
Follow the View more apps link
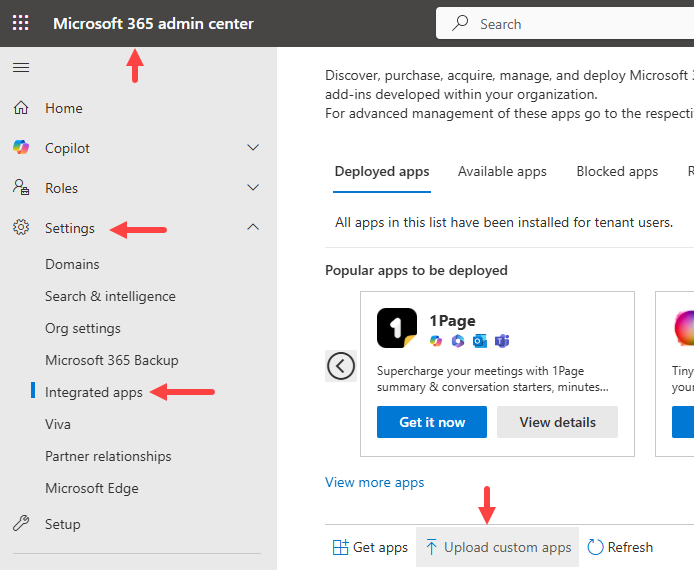(374, 482)
